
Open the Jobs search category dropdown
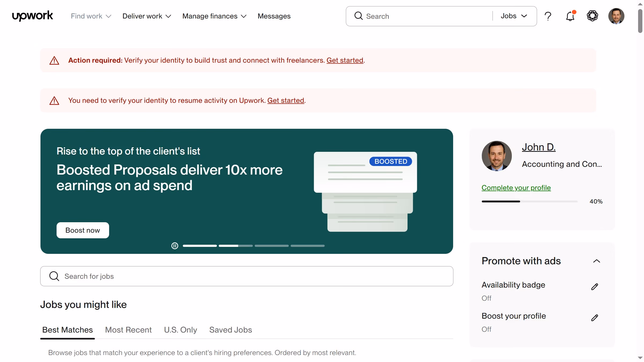pyautogui.click(x=514, y=16)
